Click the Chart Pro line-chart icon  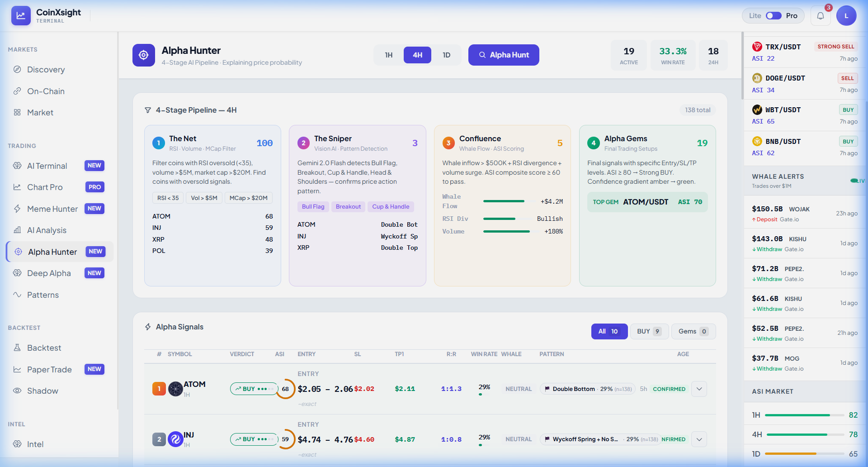click(17, 187)
